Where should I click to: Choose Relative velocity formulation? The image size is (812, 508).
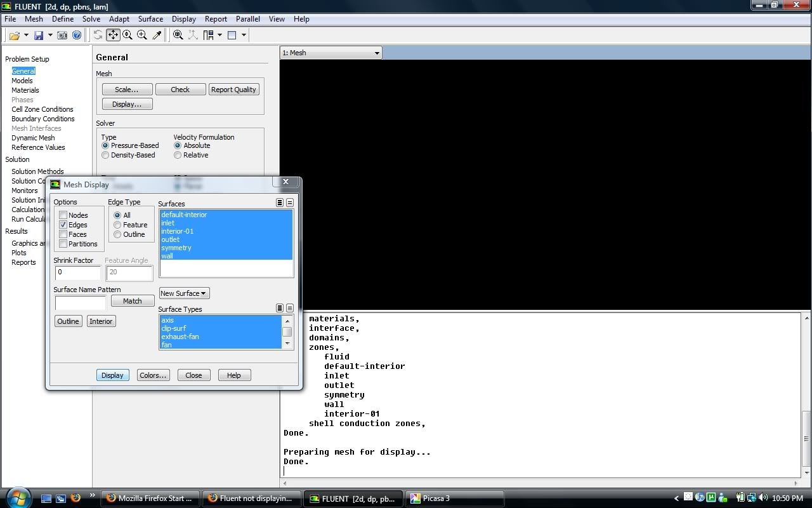click(x=178, y=155)
